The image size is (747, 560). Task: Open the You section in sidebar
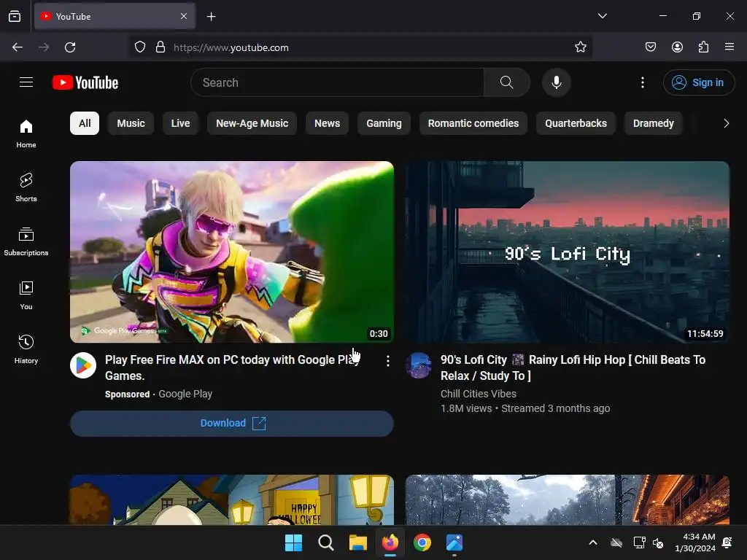click(26, 296)
